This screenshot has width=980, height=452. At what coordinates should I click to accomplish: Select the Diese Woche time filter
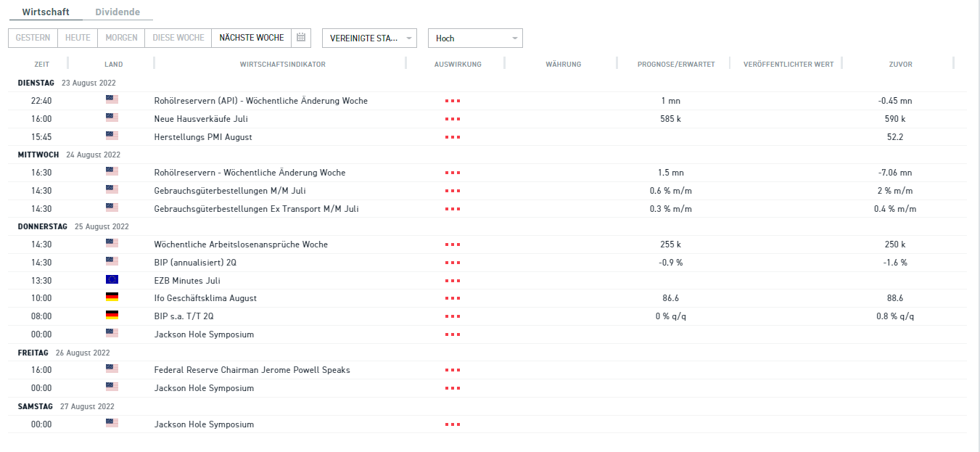point(178,38)
